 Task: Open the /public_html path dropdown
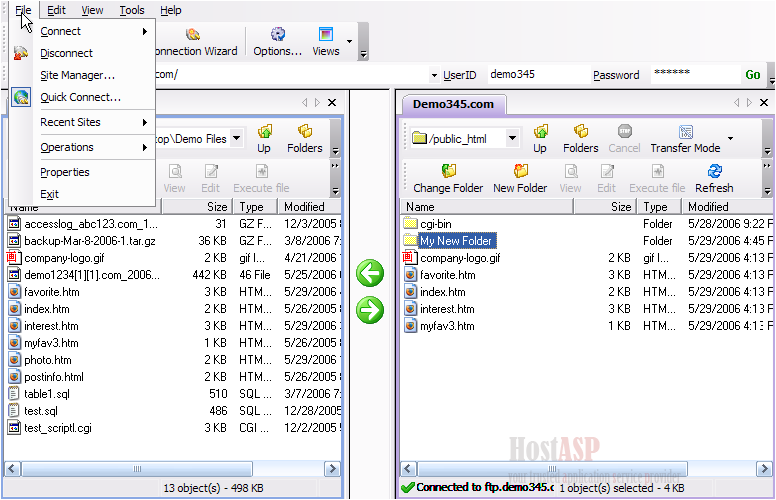pos(512,138)
